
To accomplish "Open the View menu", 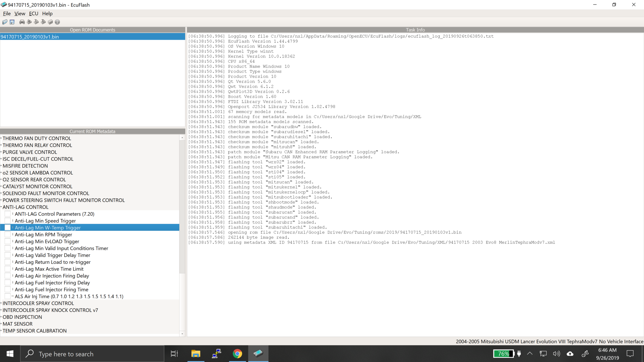I will click(20, 14).
